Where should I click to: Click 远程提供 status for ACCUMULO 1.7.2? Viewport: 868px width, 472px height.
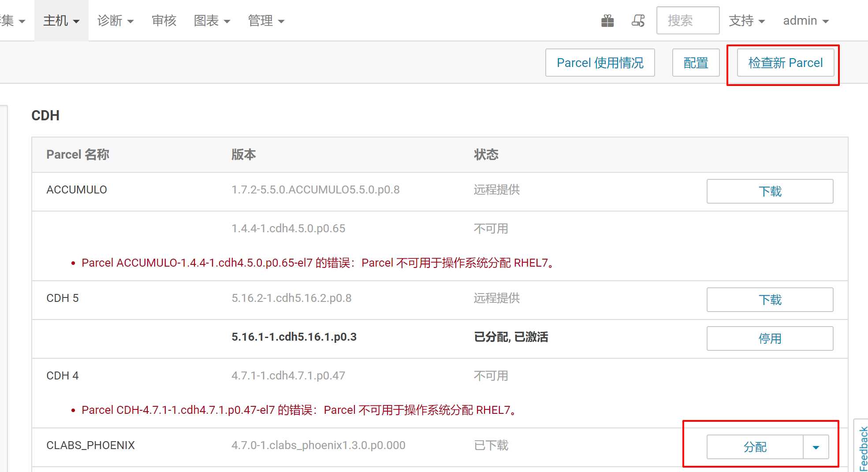(x=497, y=190)
